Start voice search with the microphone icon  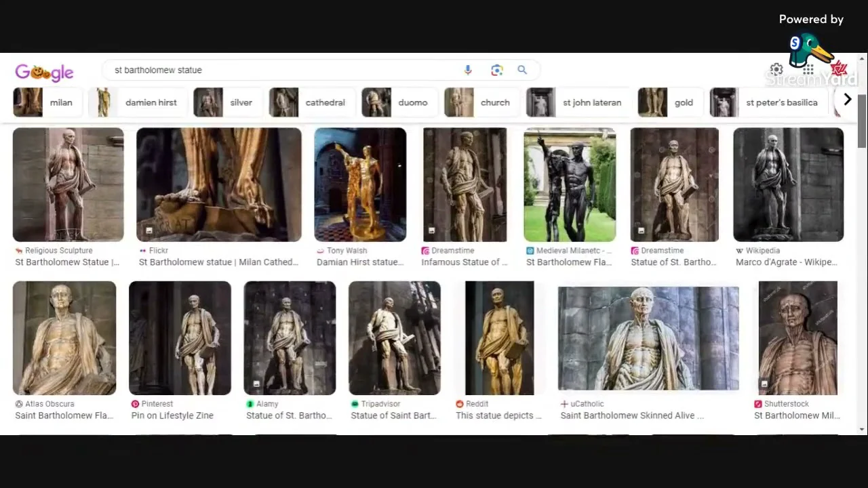tap(467, 70)
